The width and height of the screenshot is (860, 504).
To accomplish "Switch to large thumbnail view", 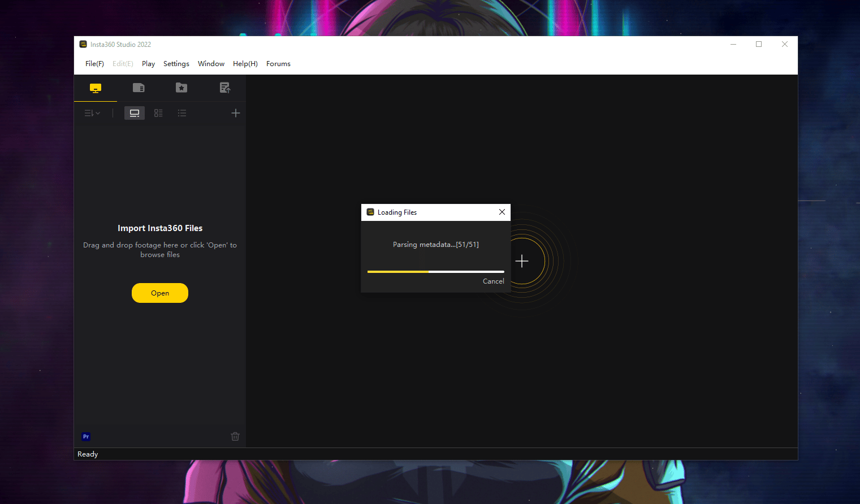I will 135,113.
